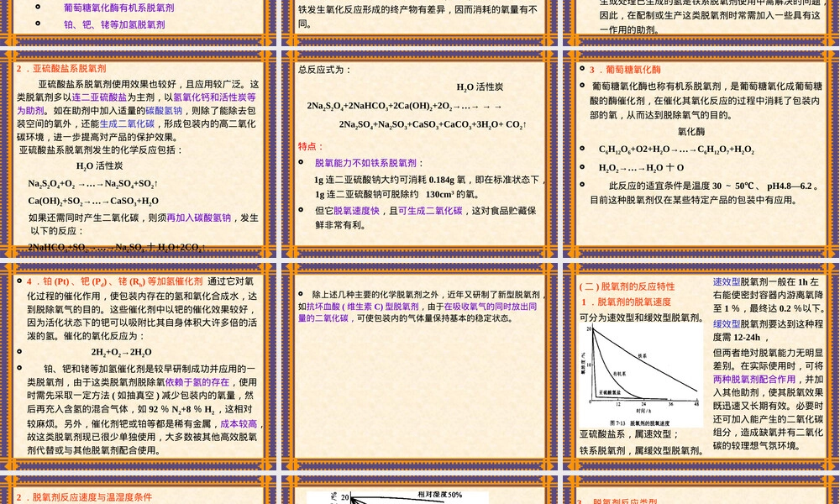Select the product line 2Na2SO4+Na2SO3+CaSO3+CaCO3+3H2O+CO2↑

tap(433, 125)
